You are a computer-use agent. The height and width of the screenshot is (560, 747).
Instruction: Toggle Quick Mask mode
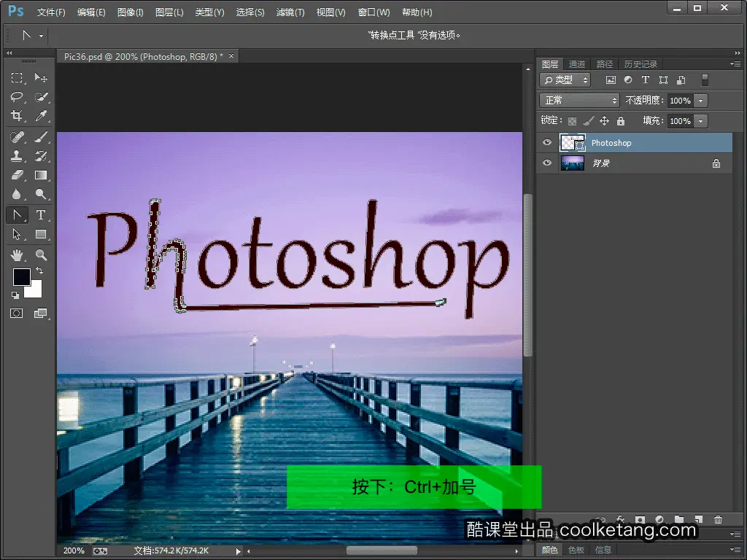(17, 314)
